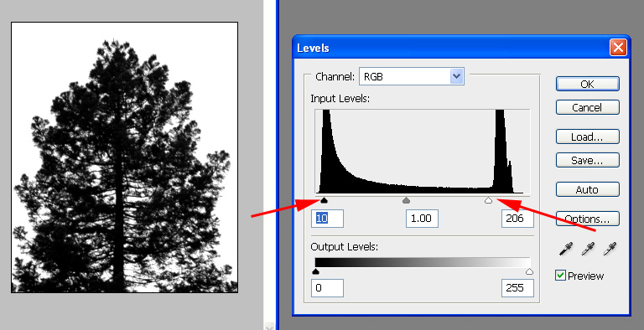This screenshot has height=330, width=644.
Task: Click the input white point slider triangle
Action: 488,200
